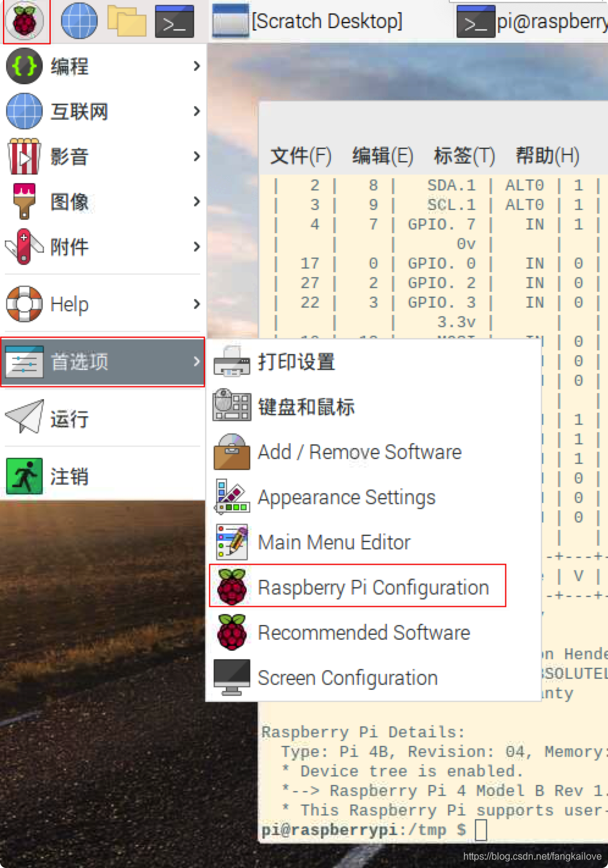Expand 附件 submenu arrow
Screen dimensions: 608x868
[x=197, y=247]
